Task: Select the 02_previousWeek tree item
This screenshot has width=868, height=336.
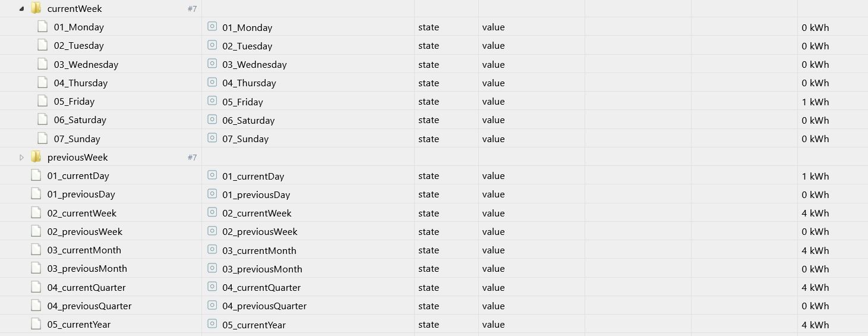Action: tap(85, 231)
